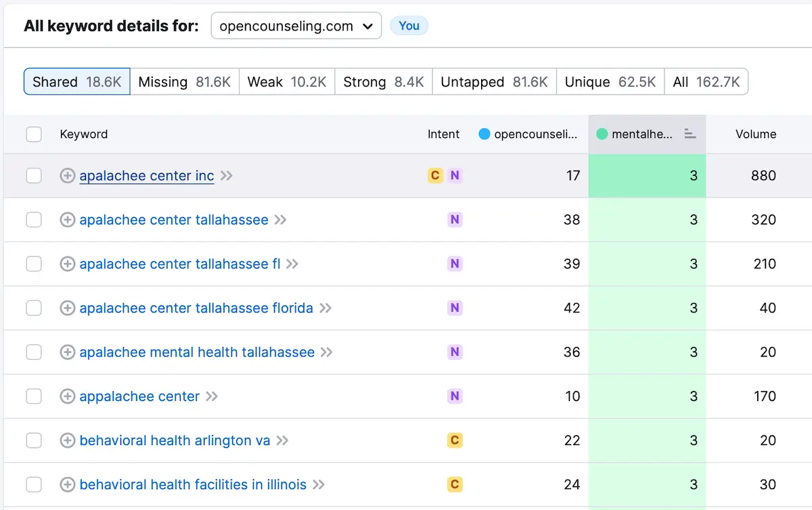Click Commercial intent badge for apalachee center inc
The width and height of the screenshot is (812, 510).
point(435,176)
